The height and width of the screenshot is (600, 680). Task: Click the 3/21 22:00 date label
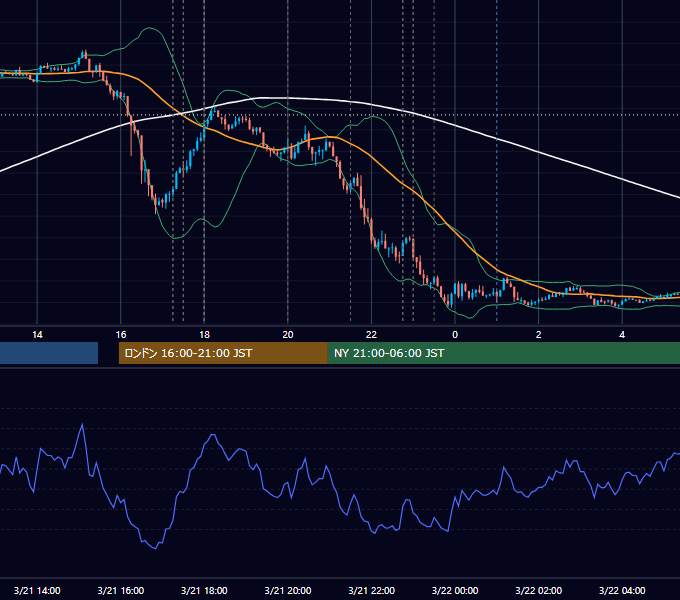[x=372, y=590]
